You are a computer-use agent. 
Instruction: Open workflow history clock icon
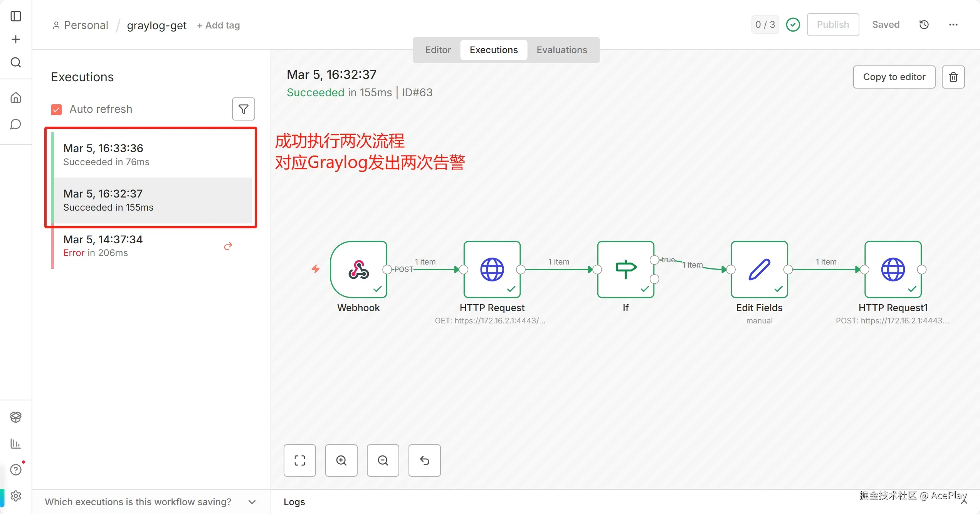tap(924, 25)
